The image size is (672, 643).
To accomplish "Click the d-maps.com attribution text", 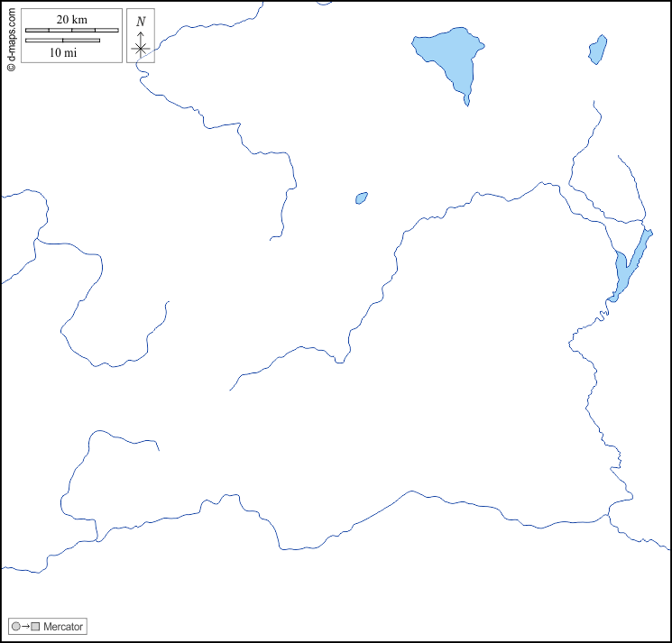I will tap(11, 32).
